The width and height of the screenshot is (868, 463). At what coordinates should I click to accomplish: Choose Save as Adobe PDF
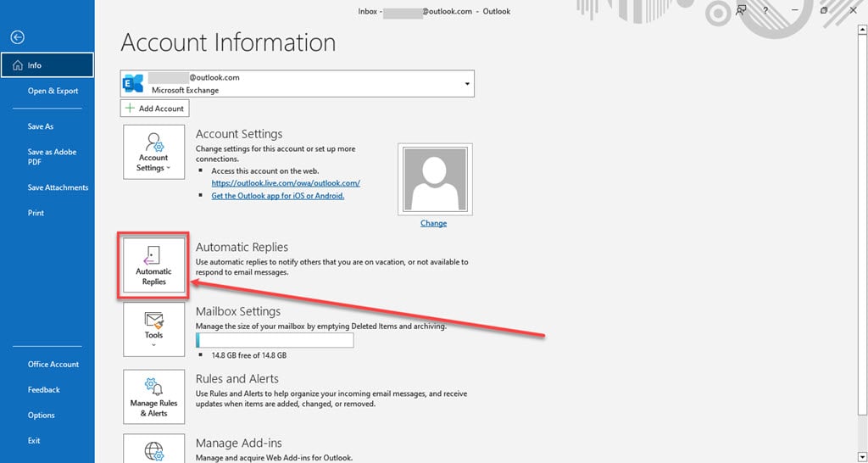52,157
